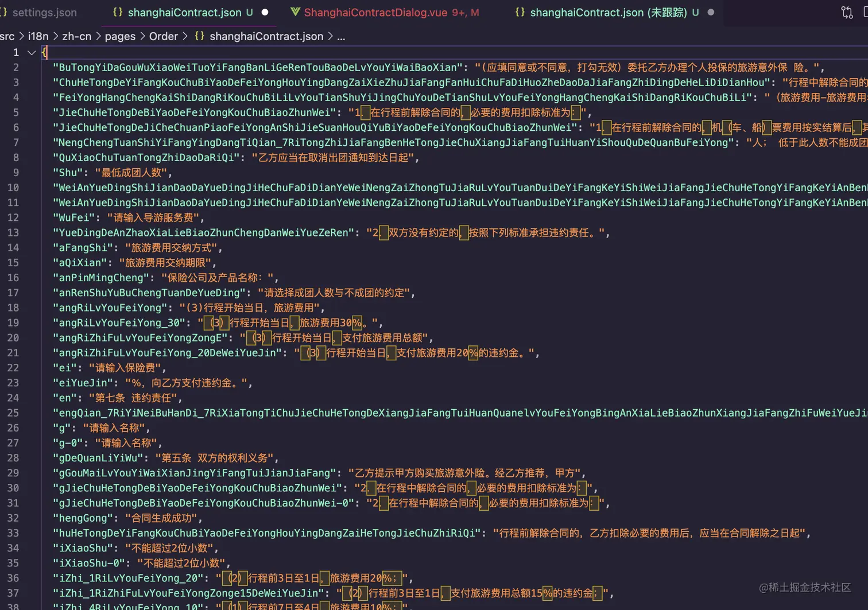Click the "g-0" key

tap(68, 442)
